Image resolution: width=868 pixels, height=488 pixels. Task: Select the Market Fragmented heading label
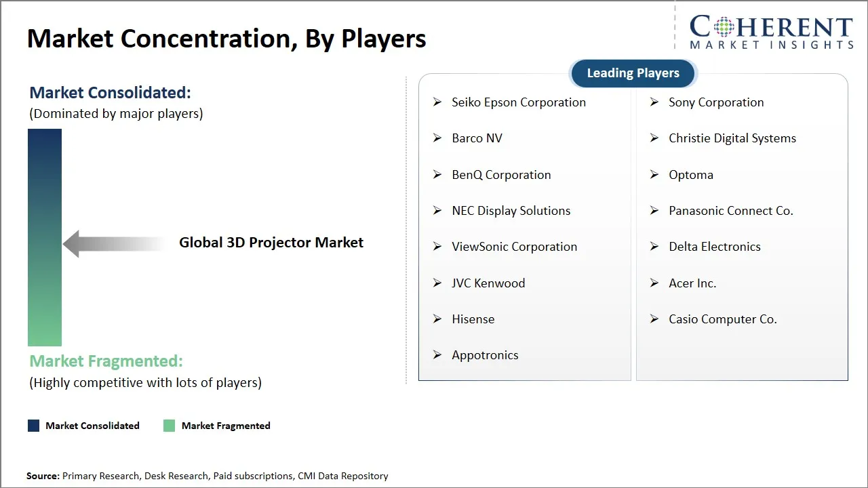(106, 361)
